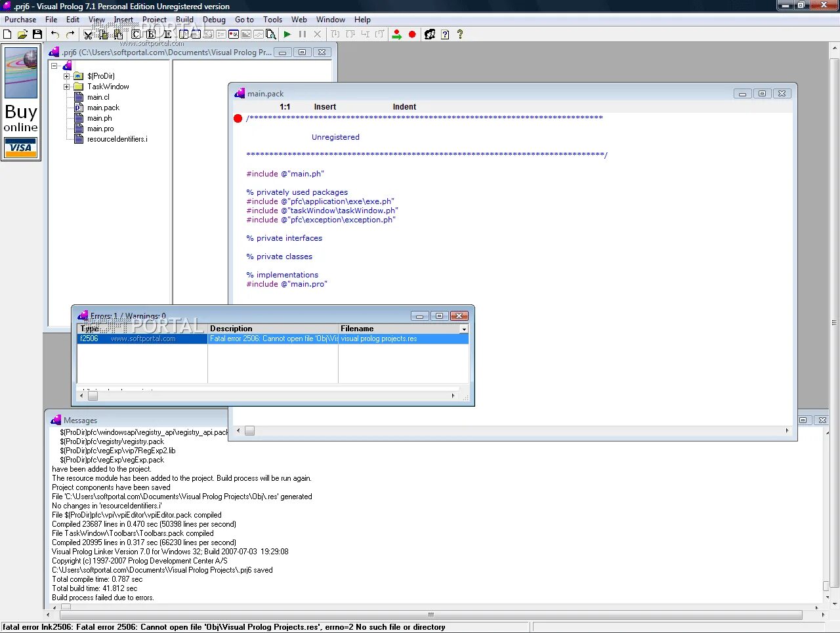Click the Filename column header

point(399,329)
